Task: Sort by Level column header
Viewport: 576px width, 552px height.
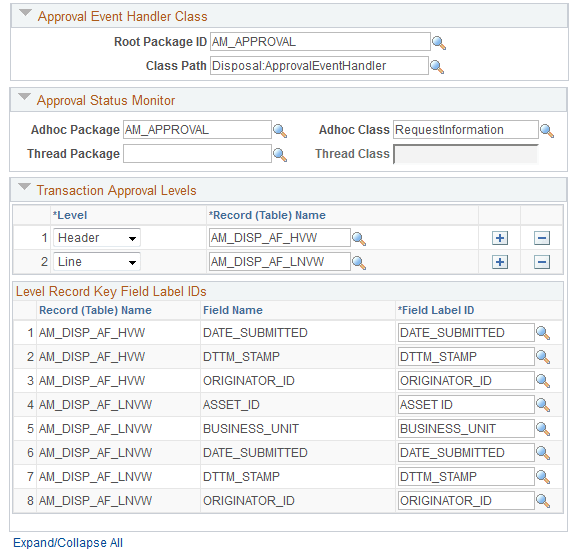Action: [x=70, y=215]
